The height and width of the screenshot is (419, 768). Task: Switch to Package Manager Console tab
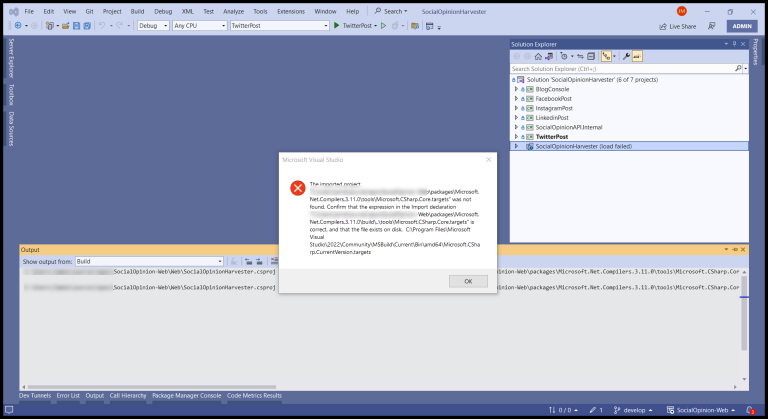coord(187,395)
